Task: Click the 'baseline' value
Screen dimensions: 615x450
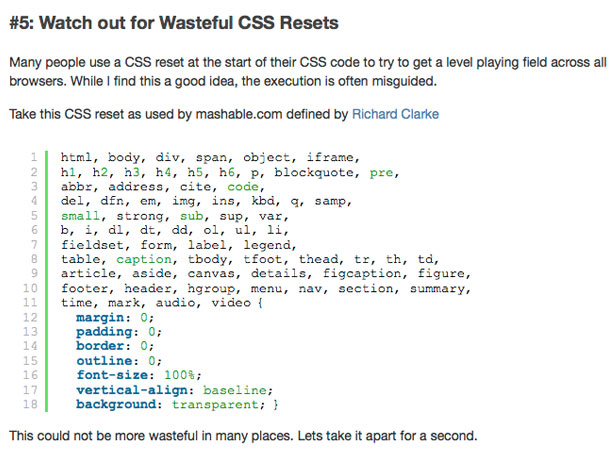Action: click(x=235, y=390)
